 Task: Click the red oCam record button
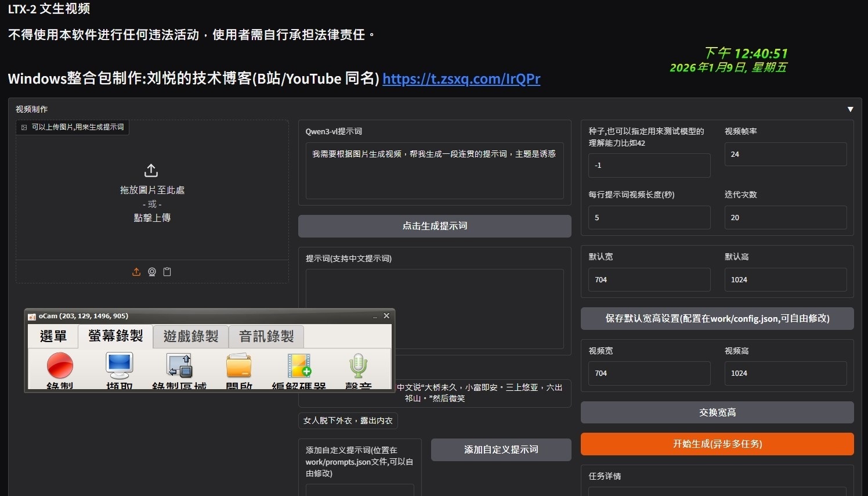click(x=60, y=366)
